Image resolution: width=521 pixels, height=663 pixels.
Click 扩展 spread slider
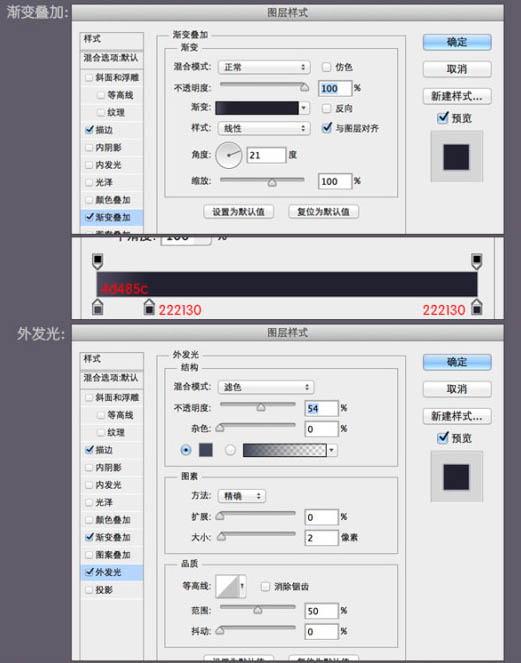(255, 515)
